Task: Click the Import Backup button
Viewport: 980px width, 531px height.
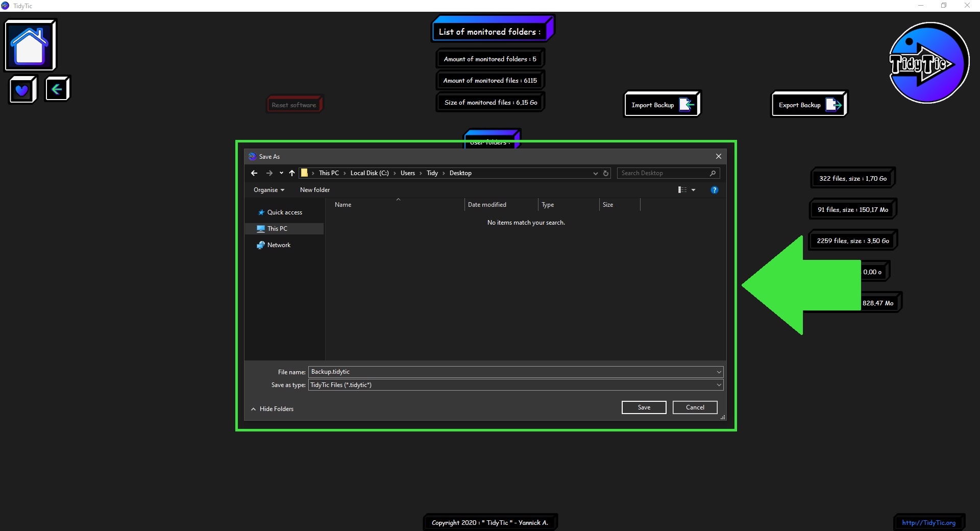Action: point(662,104)
